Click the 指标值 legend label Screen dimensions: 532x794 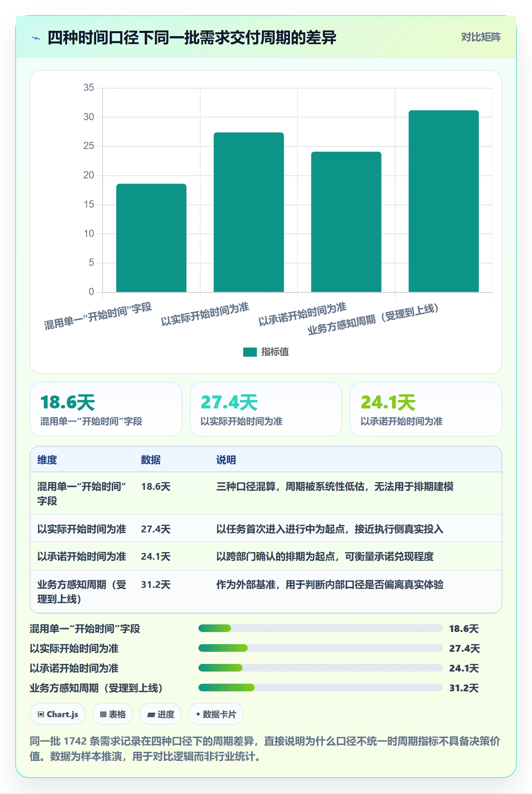(x=275, y=352)
